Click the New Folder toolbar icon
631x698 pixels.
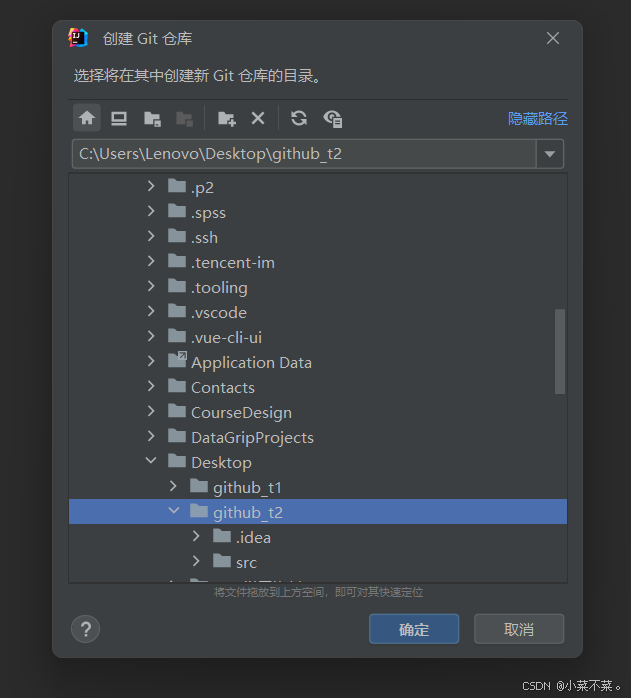(227, 118)
